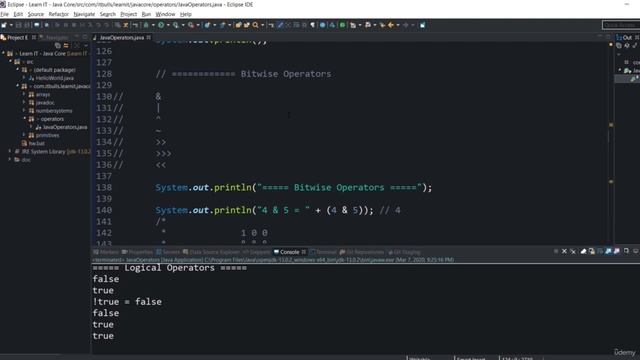Open dropdown arrow next to Debug icon
The width and height of the screenshot is (640, 360).
point(153,25)
